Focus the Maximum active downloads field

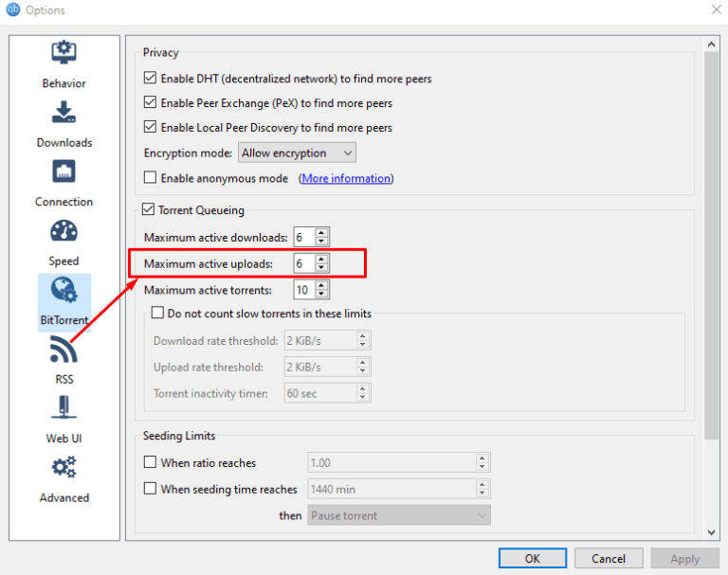pyautogui.click(x=304, y=237)
